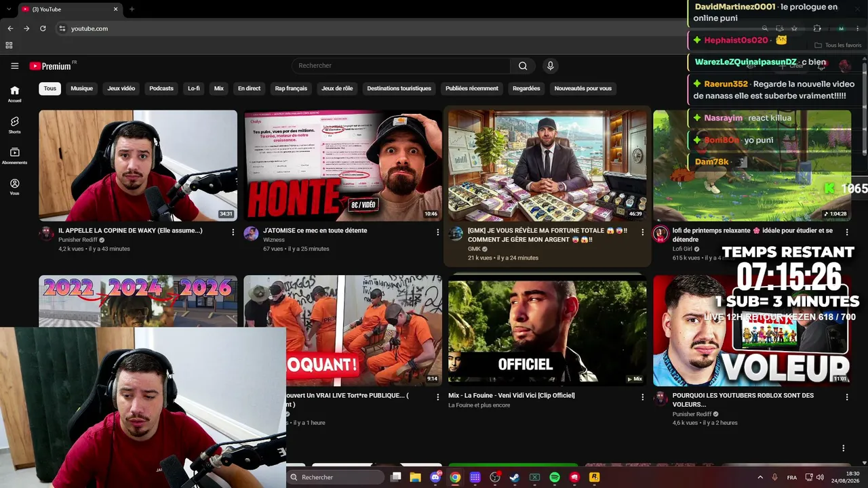Open the GMK channel avatar
The image size is (868, 488).
click(456, 234)
